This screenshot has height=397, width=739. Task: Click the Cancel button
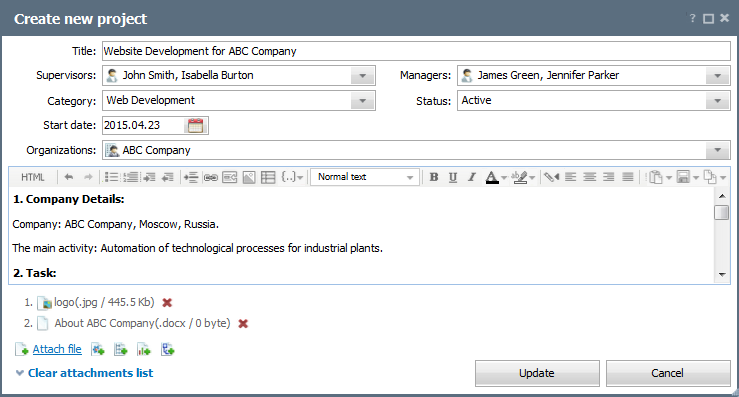(667, 373)
